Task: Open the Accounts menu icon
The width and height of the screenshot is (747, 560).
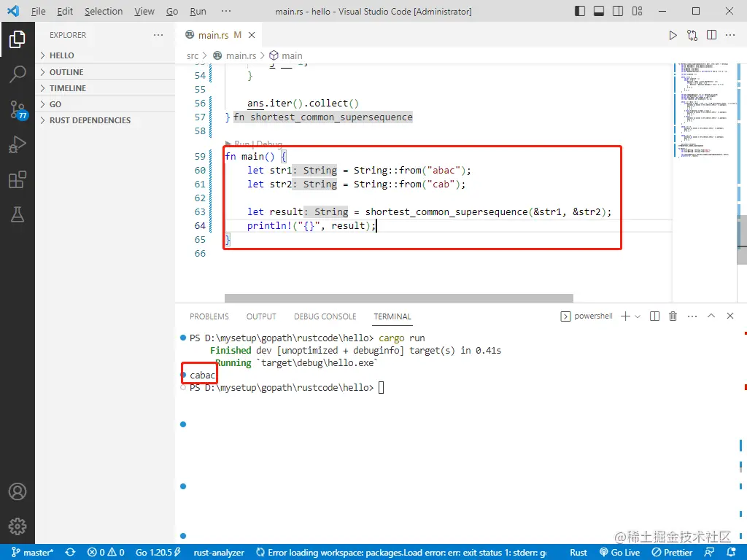Action: coord(18,491)
